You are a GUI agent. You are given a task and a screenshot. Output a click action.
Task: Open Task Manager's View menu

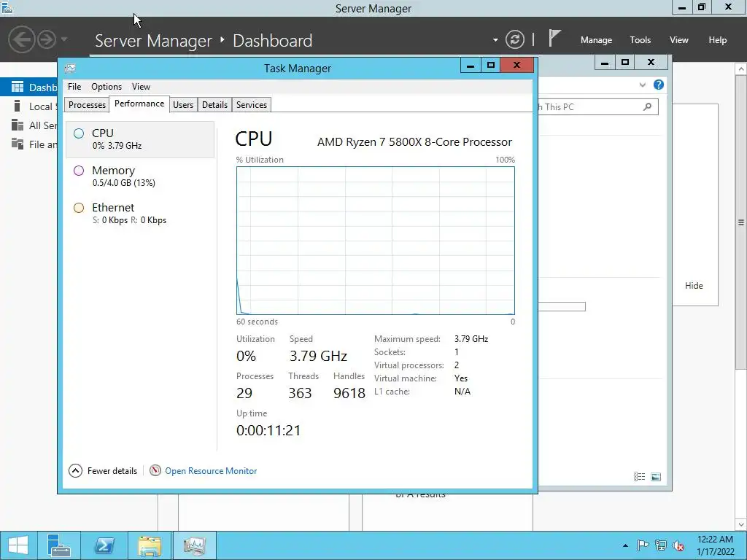pos(141,87)
